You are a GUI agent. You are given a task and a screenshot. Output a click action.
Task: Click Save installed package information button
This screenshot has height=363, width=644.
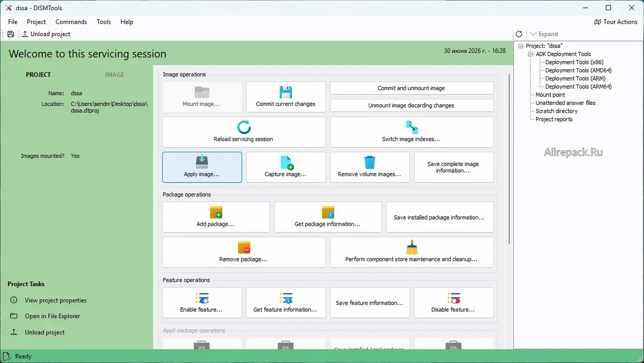(x=440, y=217)
